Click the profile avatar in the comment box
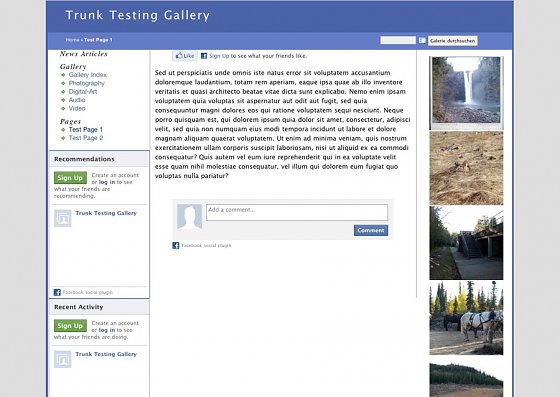Image resolution: width=560 pixels, height=397 pixels. (x=189, y=217)
